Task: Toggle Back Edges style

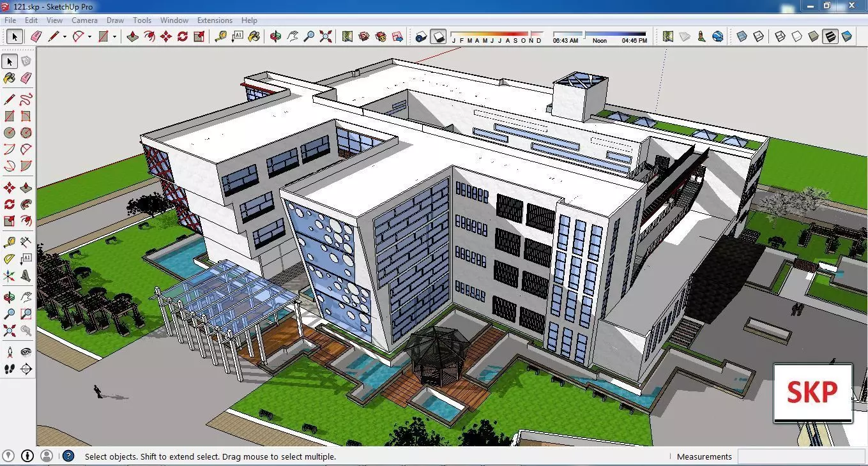Action: [x=758, y=36]
